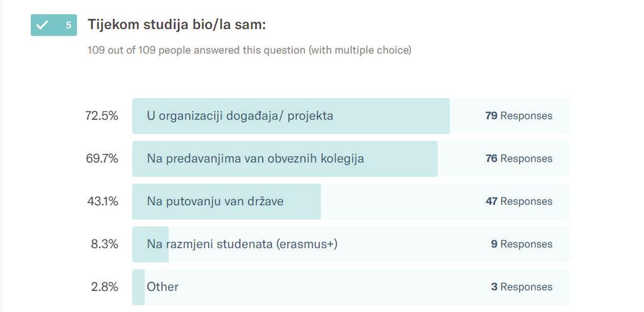Click the question title 'Tijekom studija bio/la sam:'
Viewport: 644px width, 312px height.
click(x=177, y=25)
